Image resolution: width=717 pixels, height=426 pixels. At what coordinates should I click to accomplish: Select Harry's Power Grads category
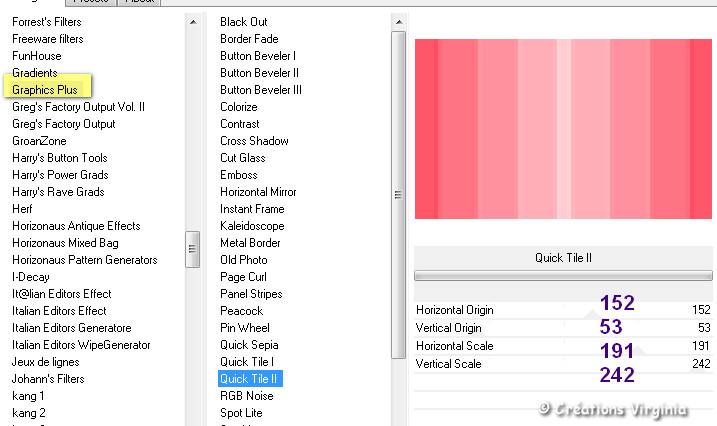click(x=59, y=175)
